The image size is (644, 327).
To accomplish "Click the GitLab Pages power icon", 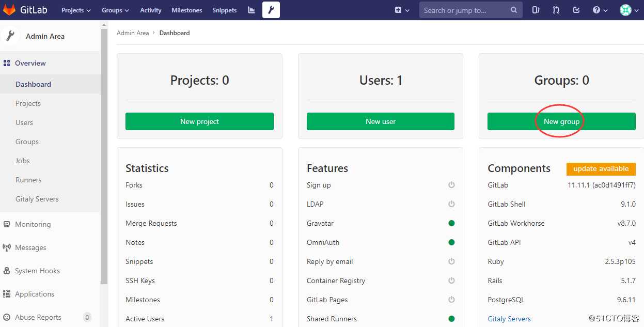I will pyautogui.click(x=451, y=300).
